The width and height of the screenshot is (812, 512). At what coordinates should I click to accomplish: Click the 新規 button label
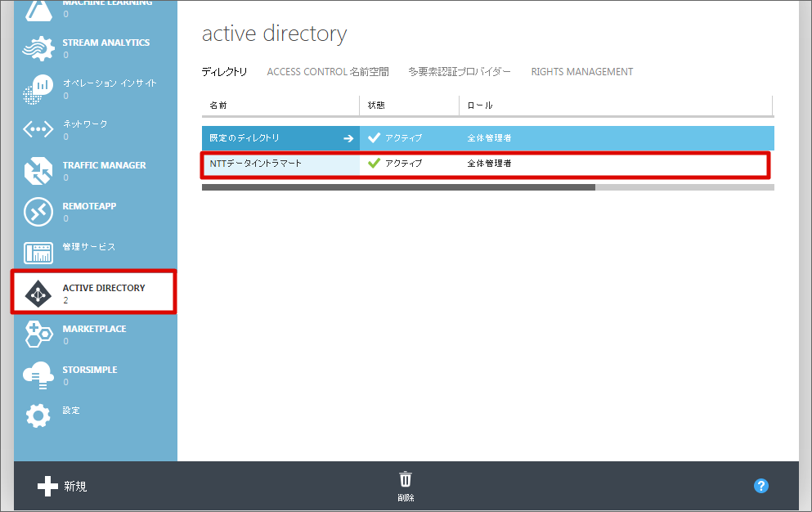75,486
